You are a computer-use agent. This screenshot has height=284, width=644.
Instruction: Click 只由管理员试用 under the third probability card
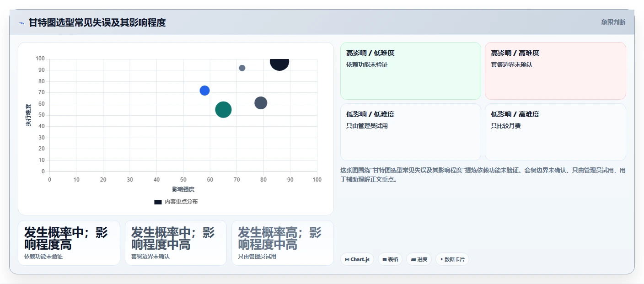[257, 257]
